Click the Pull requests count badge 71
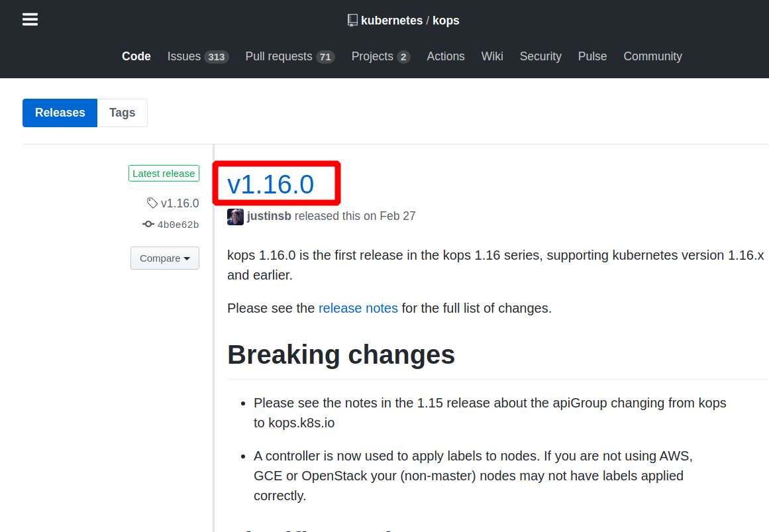 tap(325, 57)
